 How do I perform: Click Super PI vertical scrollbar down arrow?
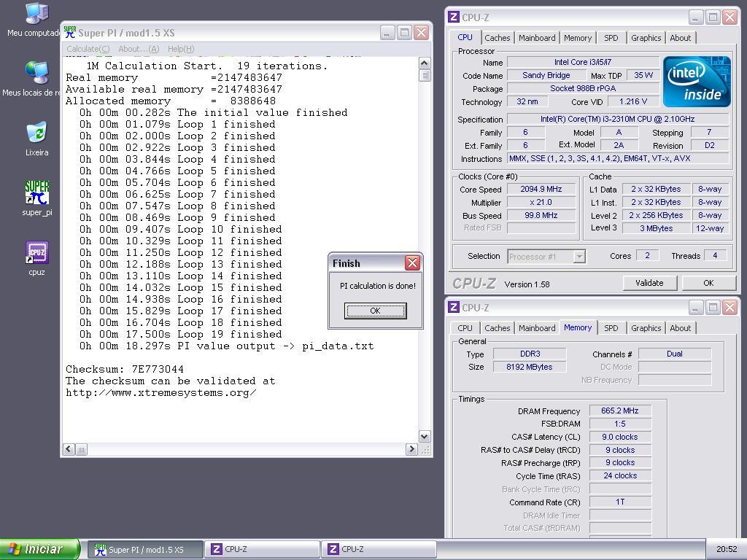click(x=424, y=436)
